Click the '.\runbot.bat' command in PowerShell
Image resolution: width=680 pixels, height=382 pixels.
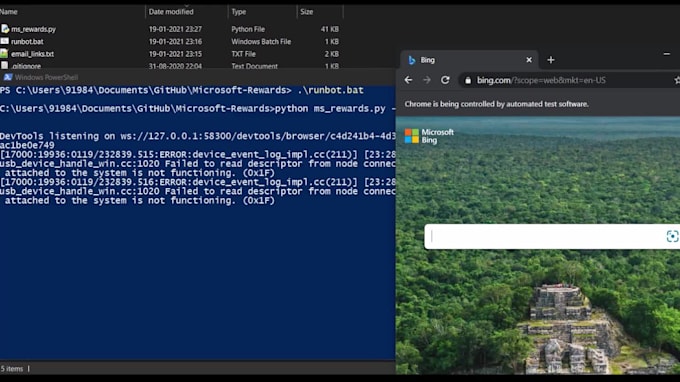330,90
